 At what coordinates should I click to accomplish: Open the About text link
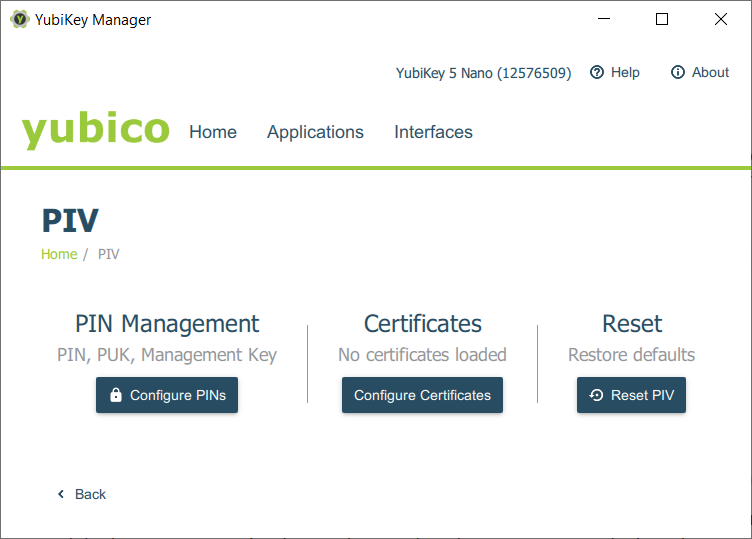coord(710,72)
